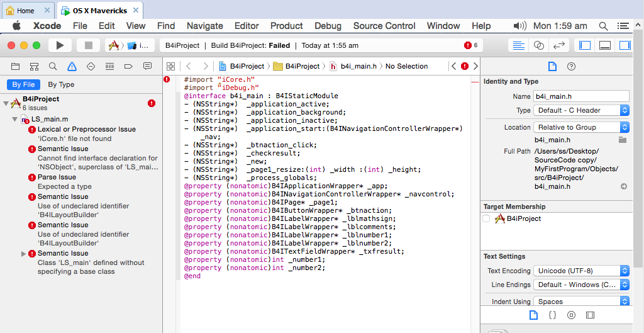
Task: Click the B4iProject folder breadcrumb
Action: [297, 66]
